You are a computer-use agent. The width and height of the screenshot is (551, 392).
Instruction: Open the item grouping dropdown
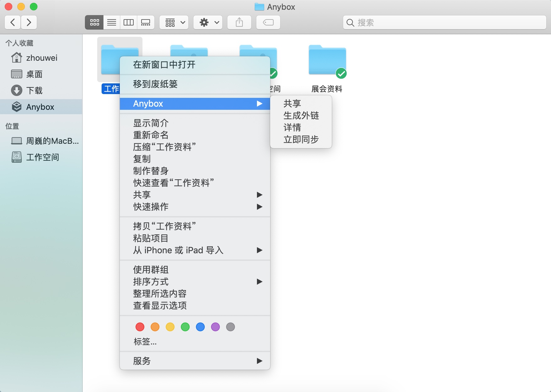point(174,22)
